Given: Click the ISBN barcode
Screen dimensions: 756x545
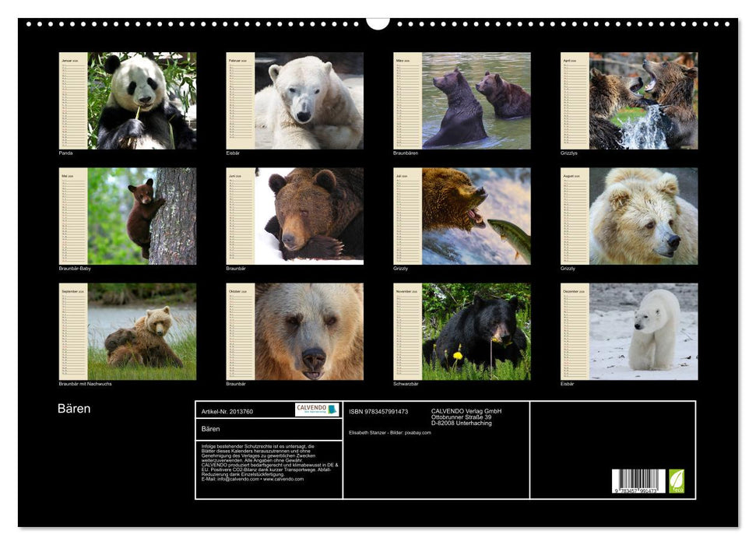Looking at the screenshot, I should 638,482.
